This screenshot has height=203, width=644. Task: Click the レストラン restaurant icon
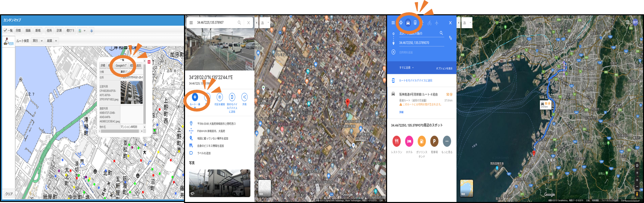point(397,141)
